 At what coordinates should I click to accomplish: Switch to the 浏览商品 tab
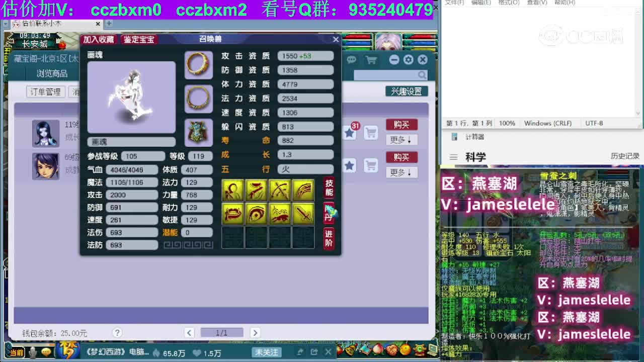52,73
